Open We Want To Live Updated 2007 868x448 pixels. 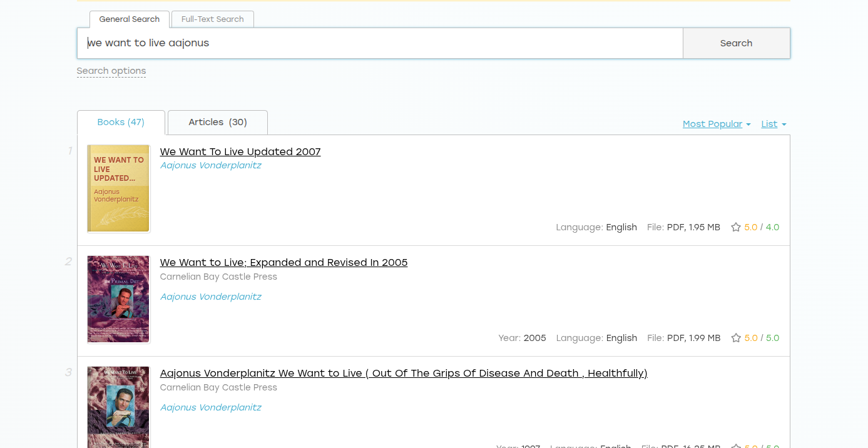tap(240, 151)
